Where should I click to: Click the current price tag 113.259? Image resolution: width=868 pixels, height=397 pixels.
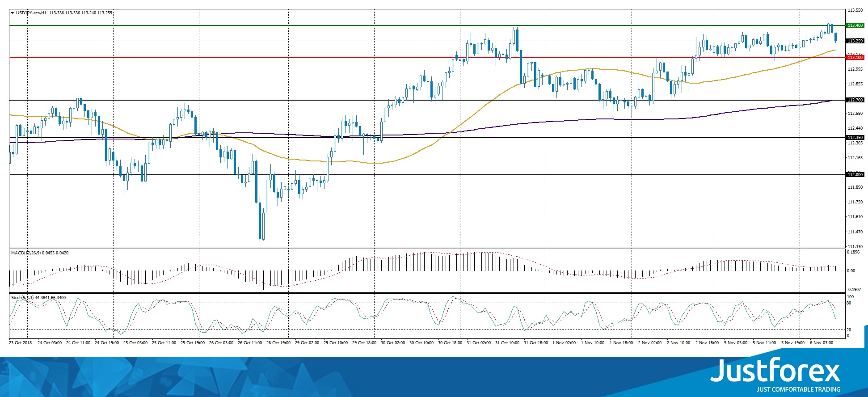pyautogui.click(x=855, y=41)
